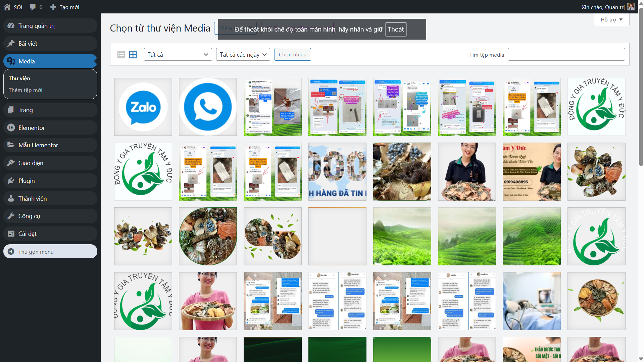644x362 pixels.
Task: Click the Trang pages icon
Action: (11, 110)
